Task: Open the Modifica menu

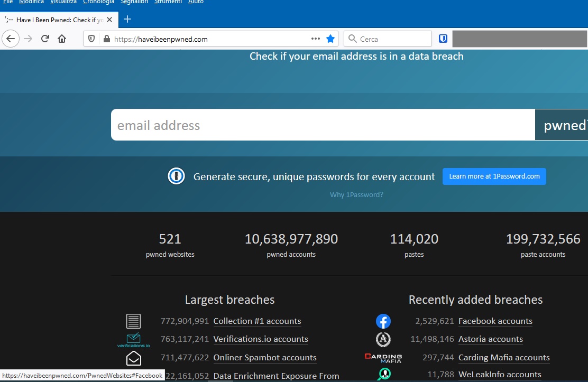Action: pyautogui.click(x=31, y=2)
